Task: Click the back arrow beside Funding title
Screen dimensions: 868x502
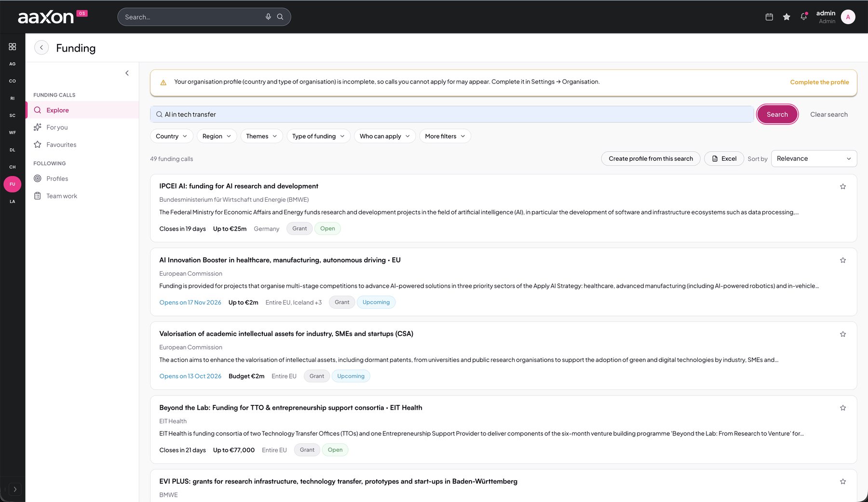Action: [41, 47]
